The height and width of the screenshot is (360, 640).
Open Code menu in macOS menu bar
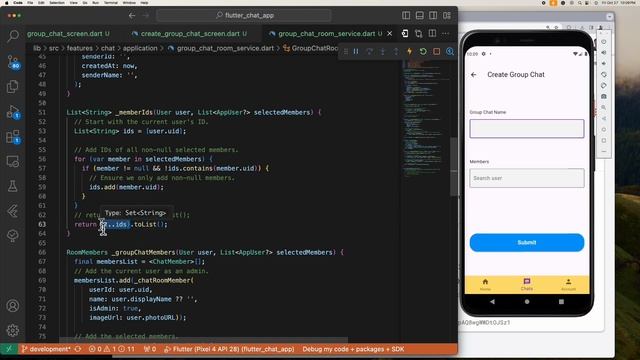click(18, 2)
